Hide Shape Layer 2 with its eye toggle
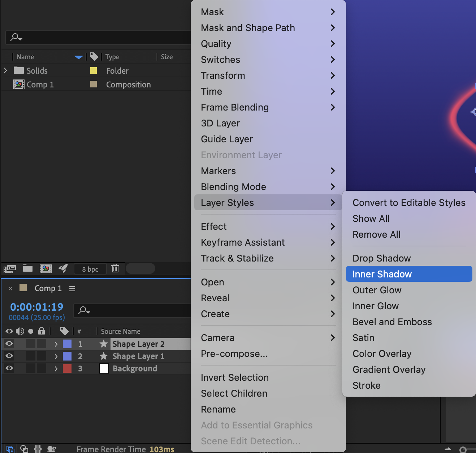476x453 pixels. [9, 344]
